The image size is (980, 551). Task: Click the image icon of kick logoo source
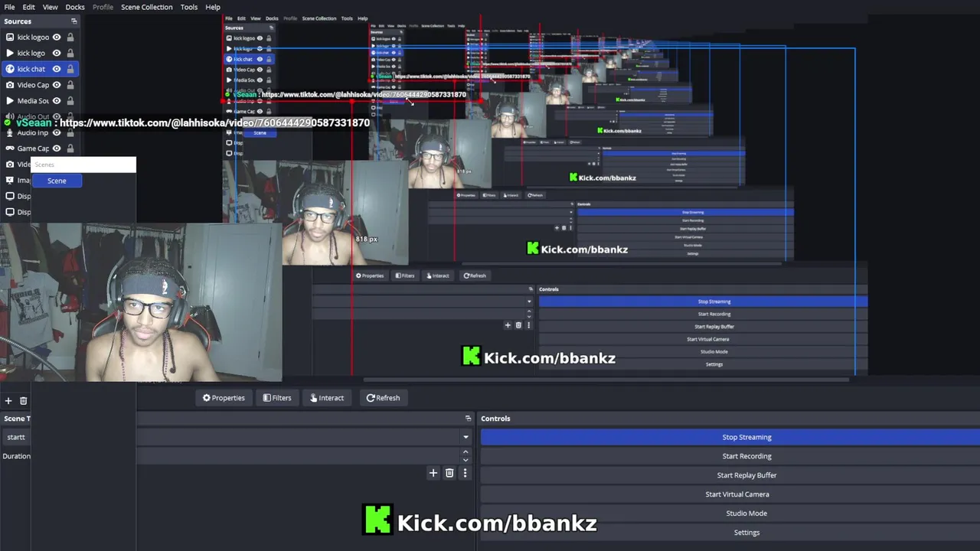10,37
